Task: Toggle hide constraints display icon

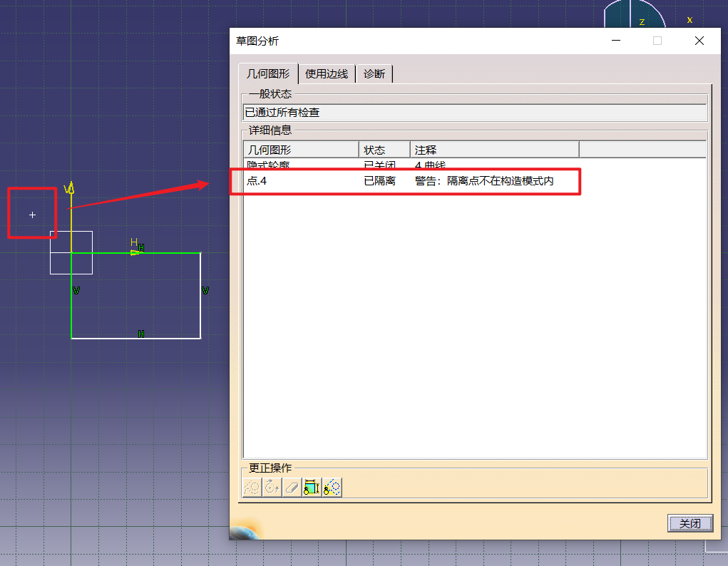Action: 312,488
